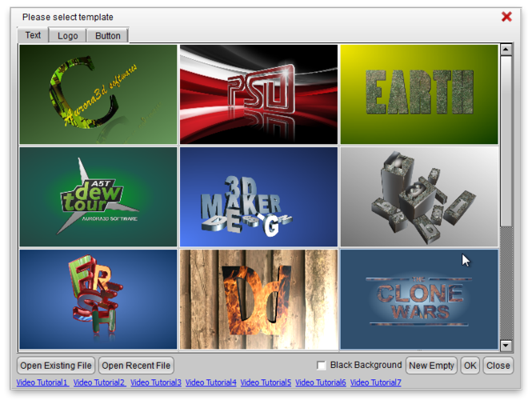Open Video Tutorial2 link

click(100, 382)
